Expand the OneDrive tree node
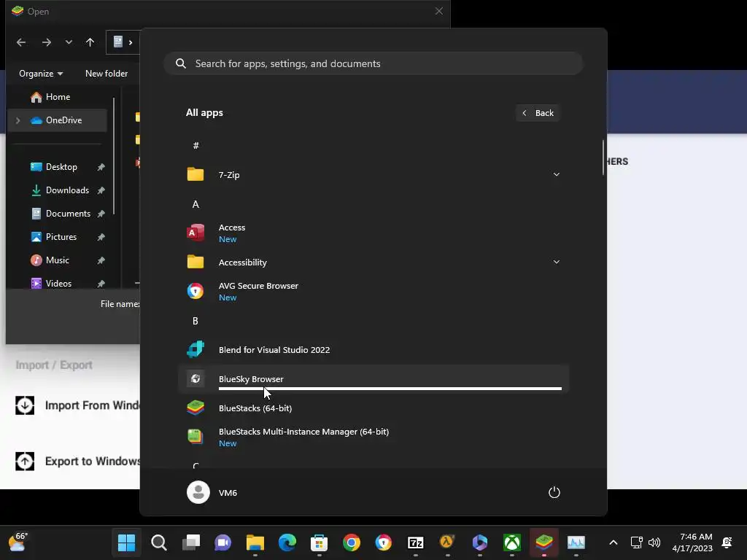 coord(18,120)
